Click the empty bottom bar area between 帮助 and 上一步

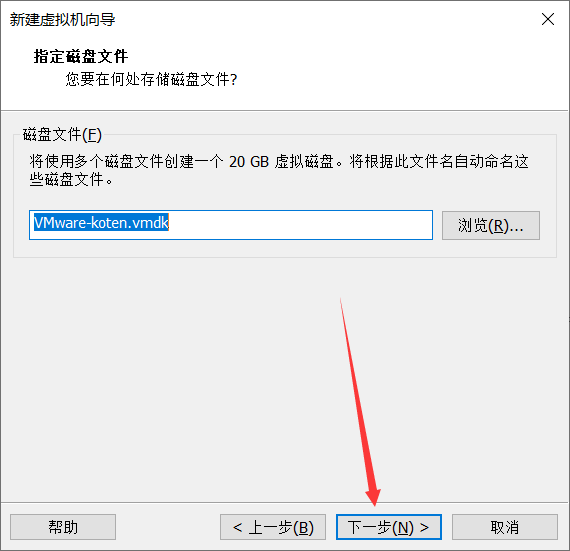pos(168,527)
